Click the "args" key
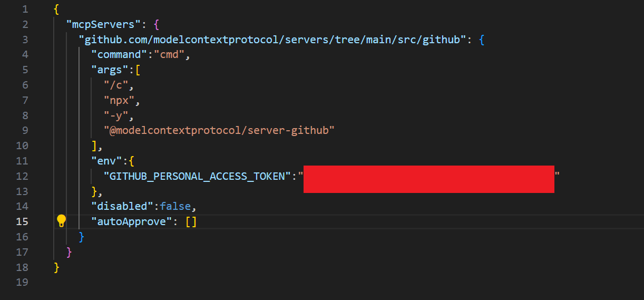This screenshot has width=644, height=300. (x=110, y=70)
